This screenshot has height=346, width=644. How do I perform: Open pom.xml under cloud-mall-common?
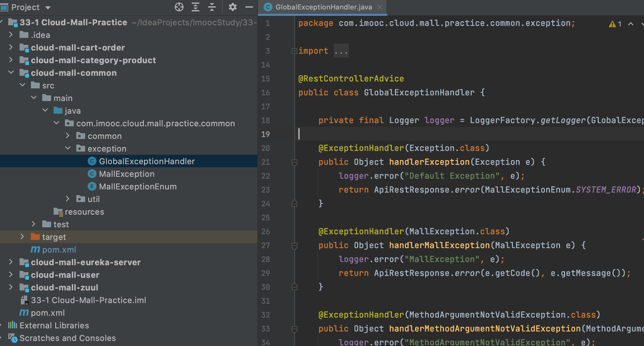point(128,249)
